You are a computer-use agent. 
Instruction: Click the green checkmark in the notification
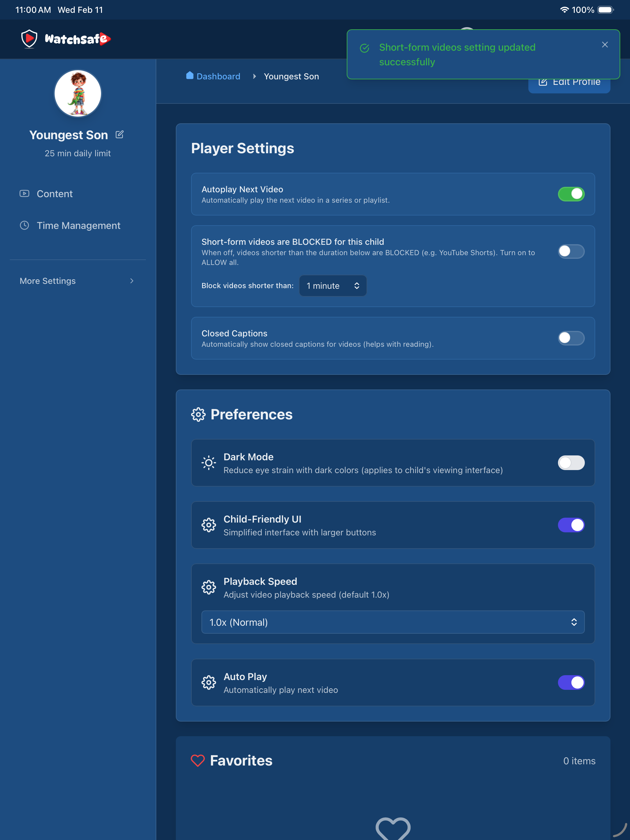point(364,48)
